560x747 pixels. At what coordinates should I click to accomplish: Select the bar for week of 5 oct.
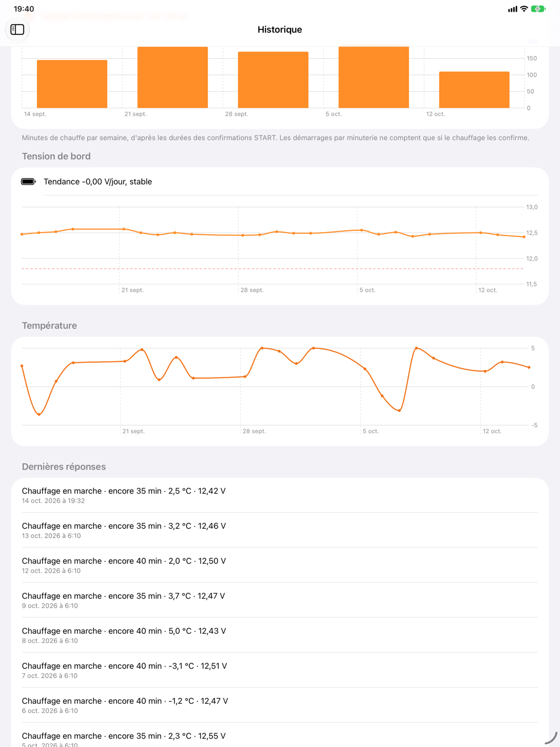tap(374, 77)
